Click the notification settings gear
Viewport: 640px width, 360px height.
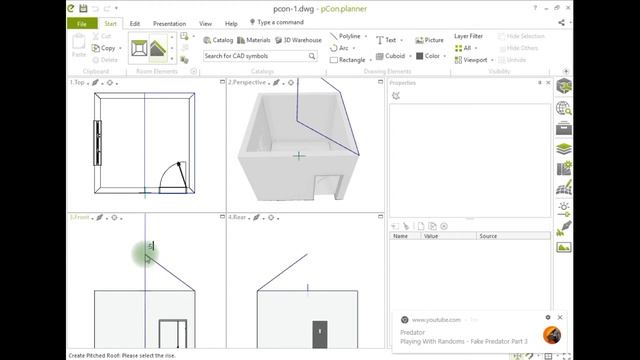click(x=548, y=317)
